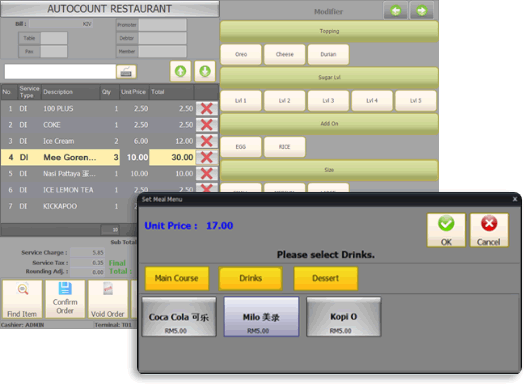Expand the Sugar Lvl modifier group

(329, 78)
